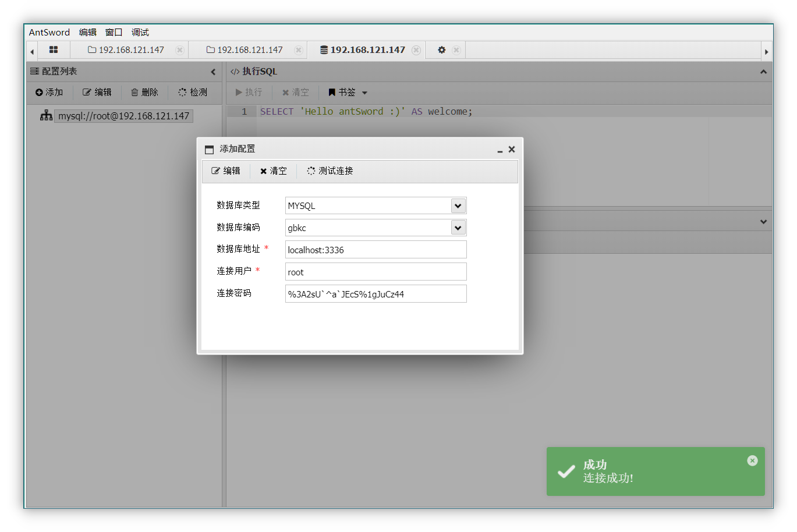Click the 执行 run button
Screen dimensions: 797x532
(249, 92)
